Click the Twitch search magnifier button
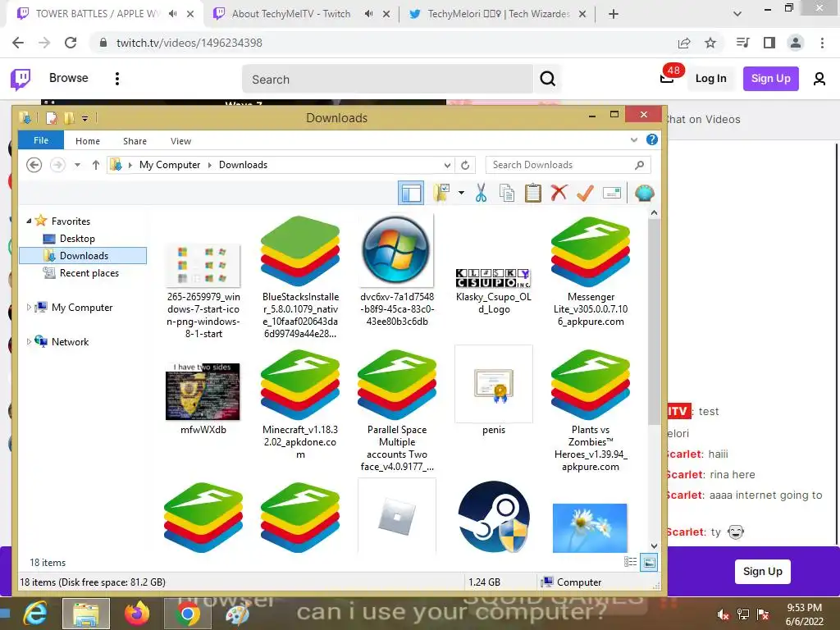This screenshot has height=630, width=840. point(547,80)
